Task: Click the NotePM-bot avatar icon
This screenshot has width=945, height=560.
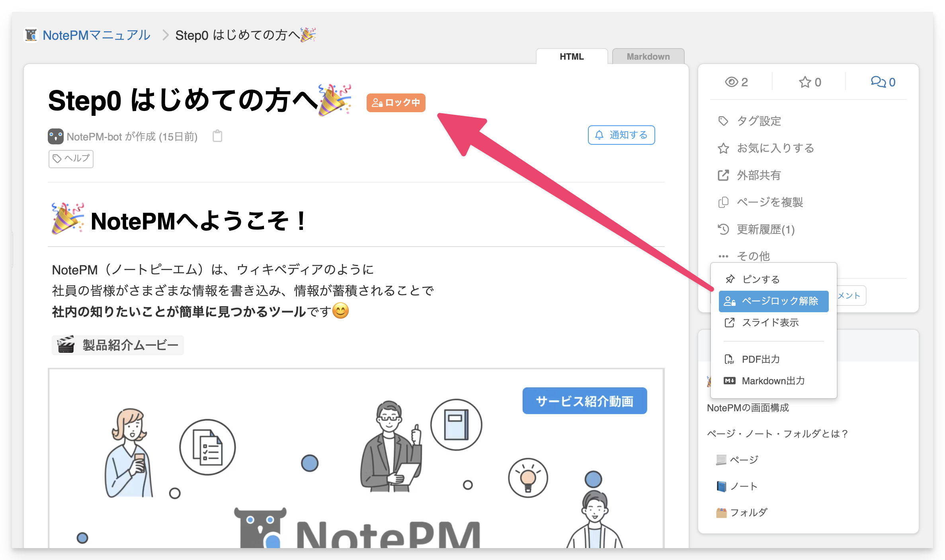Action: click(56, 136)
